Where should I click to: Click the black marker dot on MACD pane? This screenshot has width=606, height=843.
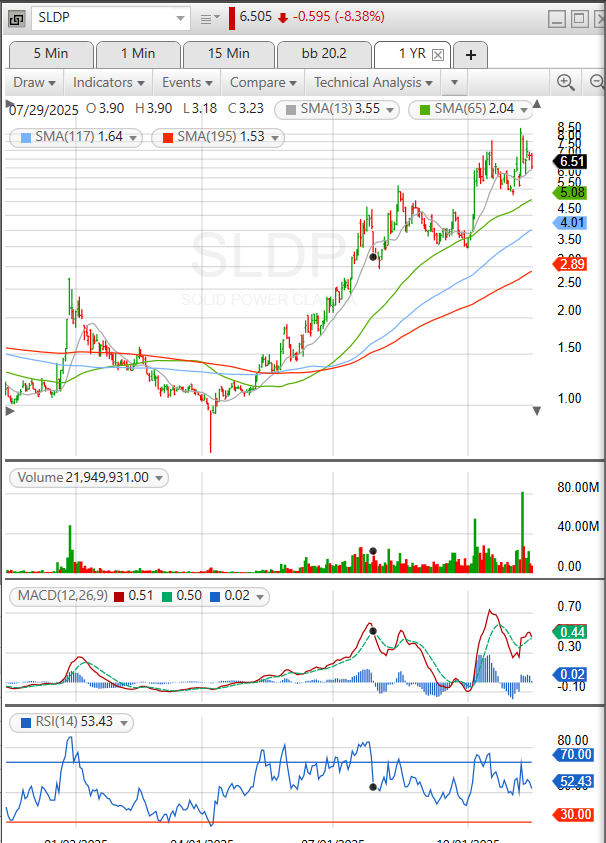373,631
